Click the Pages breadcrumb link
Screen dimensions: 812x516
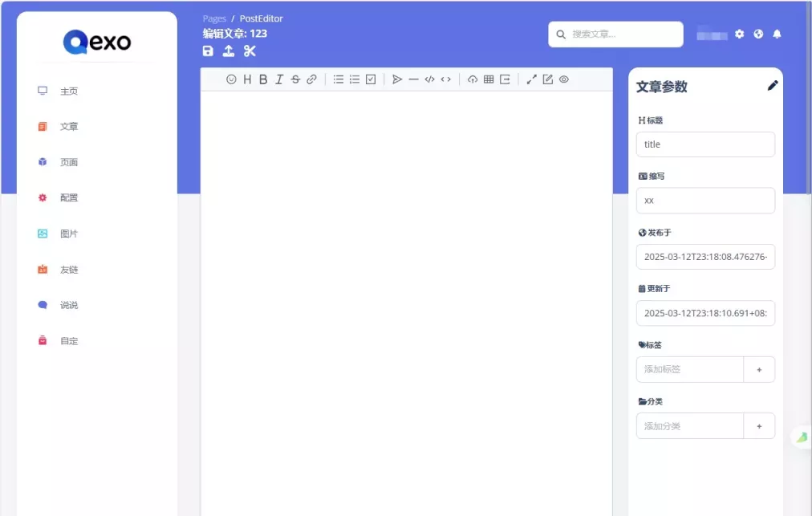pyautogui.click(x=214, y=18)
